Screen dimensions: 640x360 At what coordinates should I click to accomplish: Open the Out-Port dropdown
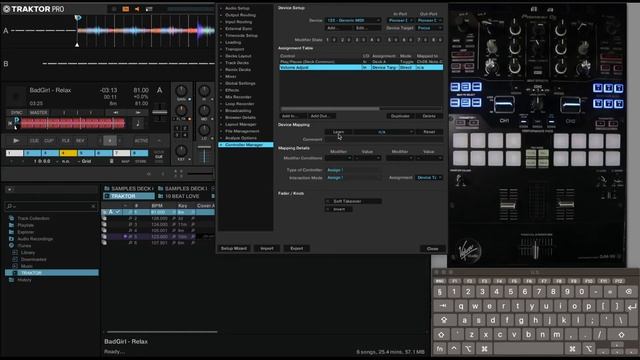coord(429,20)
